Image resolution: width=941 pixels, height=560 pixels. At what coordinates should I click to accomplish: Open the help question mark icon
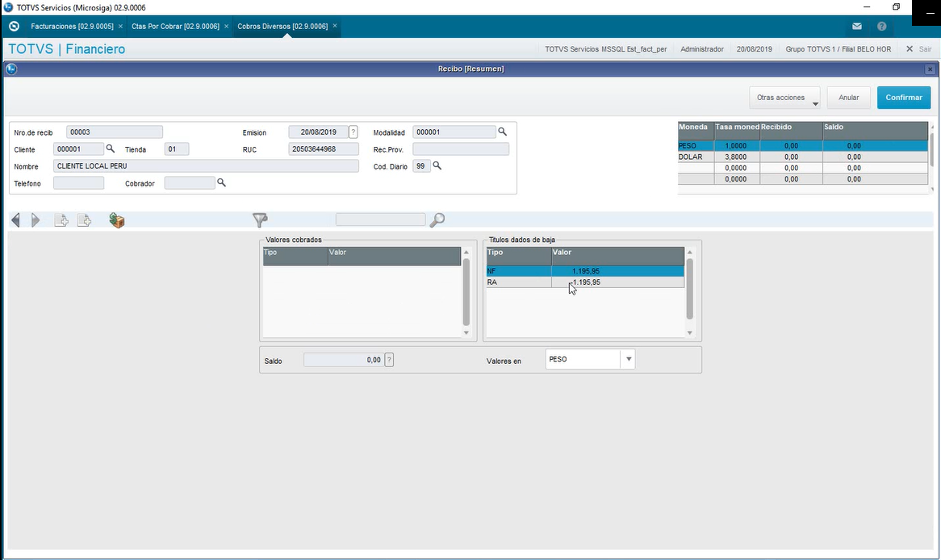(881, 27)
